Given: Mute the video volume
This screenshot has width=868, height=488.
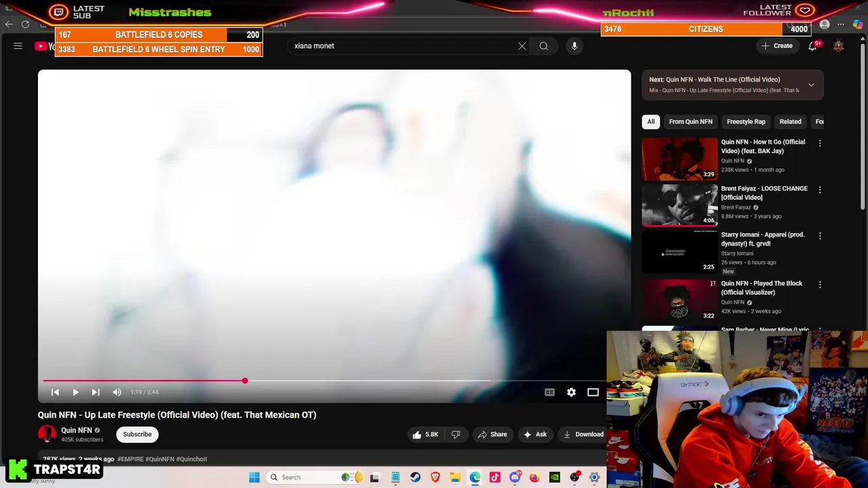Looking at the screenshot, I should 117,392.
